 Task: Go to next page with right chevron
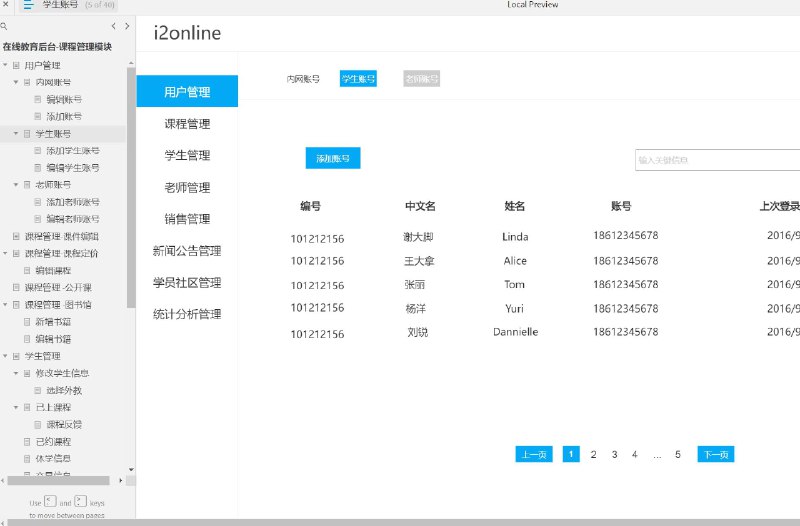click(127, 26)
